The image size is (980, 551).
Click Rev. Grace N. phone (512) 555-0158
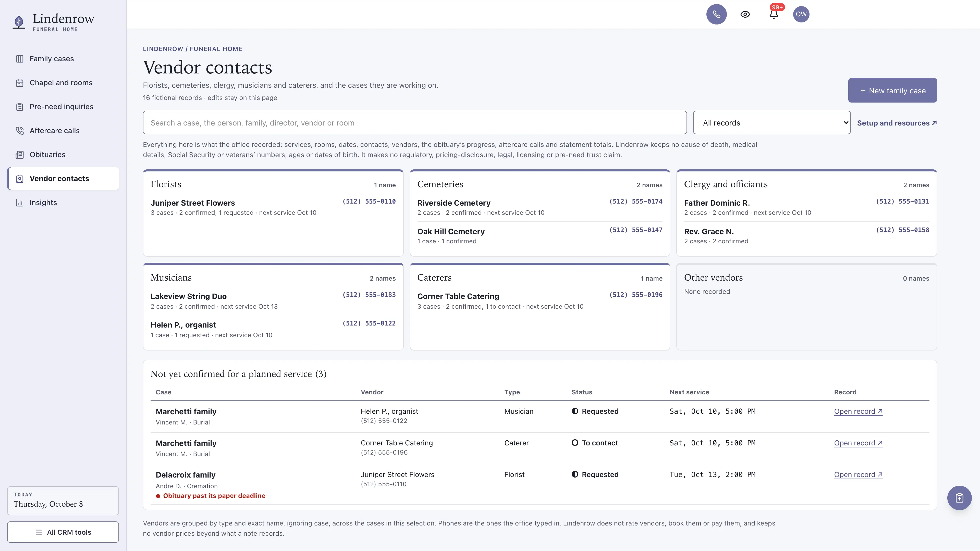902,230
